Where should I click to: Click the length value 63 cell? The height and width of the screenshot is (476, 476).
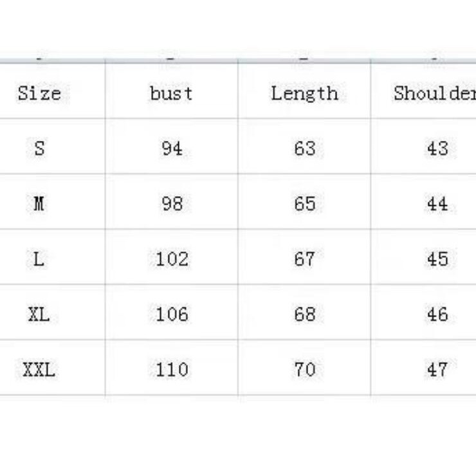coord(304,149)
